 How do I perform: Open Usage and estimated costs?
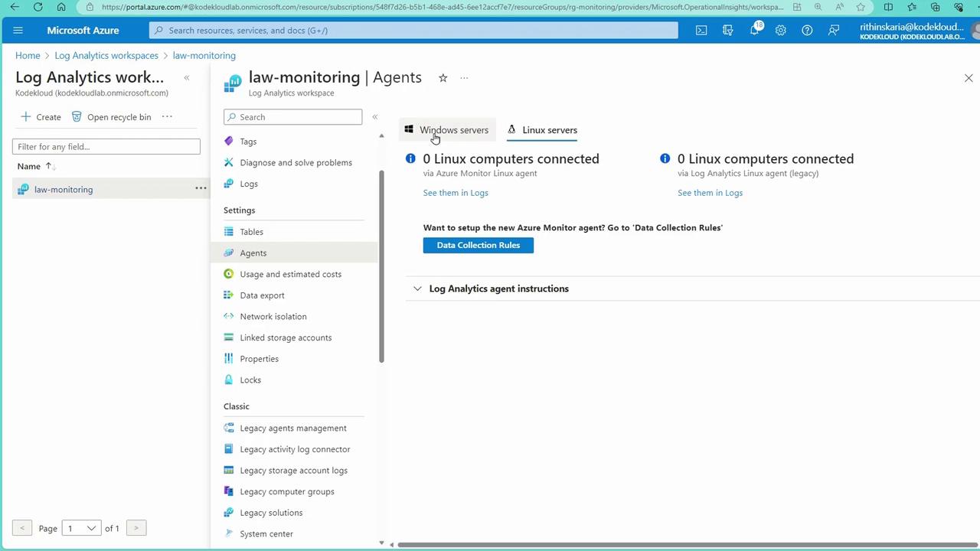290,274
